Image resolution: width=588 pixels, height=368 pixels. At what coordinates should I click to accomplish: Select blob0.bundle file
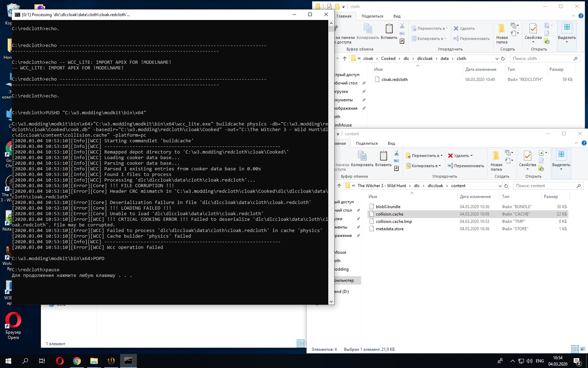[x=388, y=207]
